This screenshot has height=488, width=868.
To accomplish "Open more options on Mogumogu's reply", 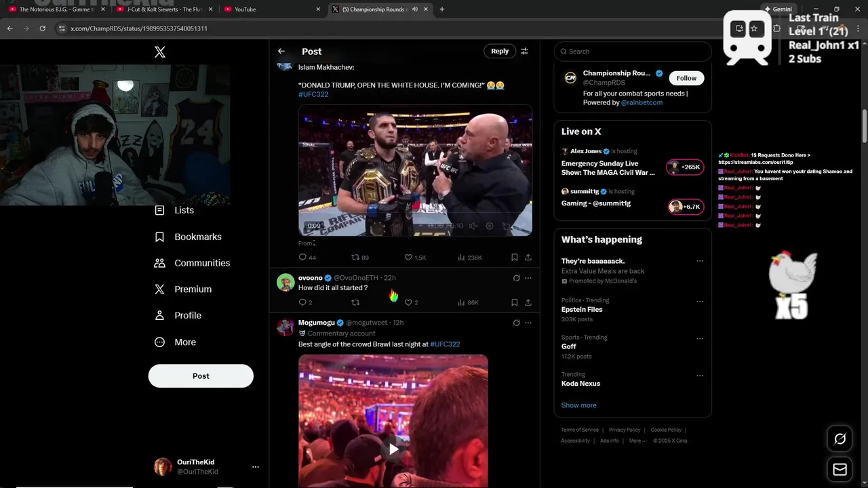I will tap(528, 323).
